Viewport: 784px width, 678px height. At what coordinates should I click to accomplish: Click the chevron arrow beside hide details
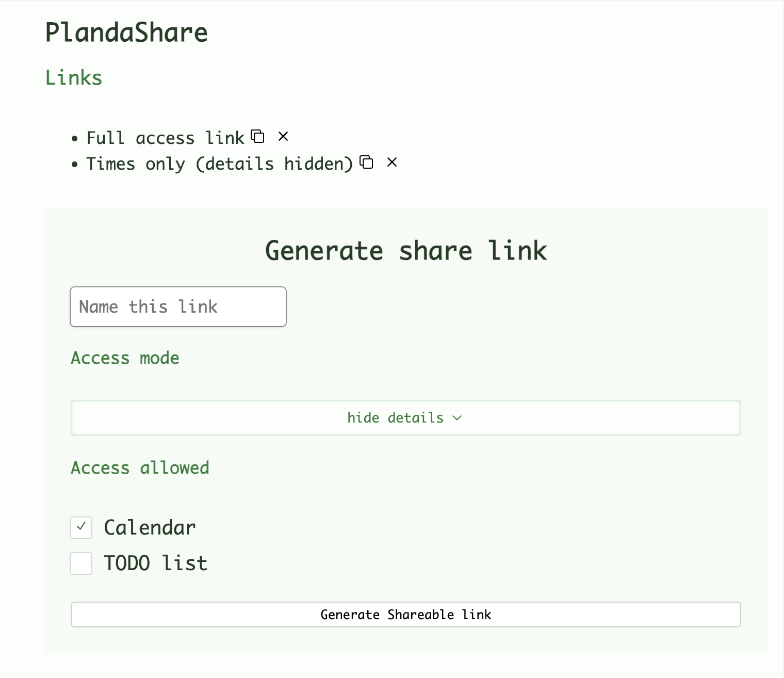(x=458, y=418)
